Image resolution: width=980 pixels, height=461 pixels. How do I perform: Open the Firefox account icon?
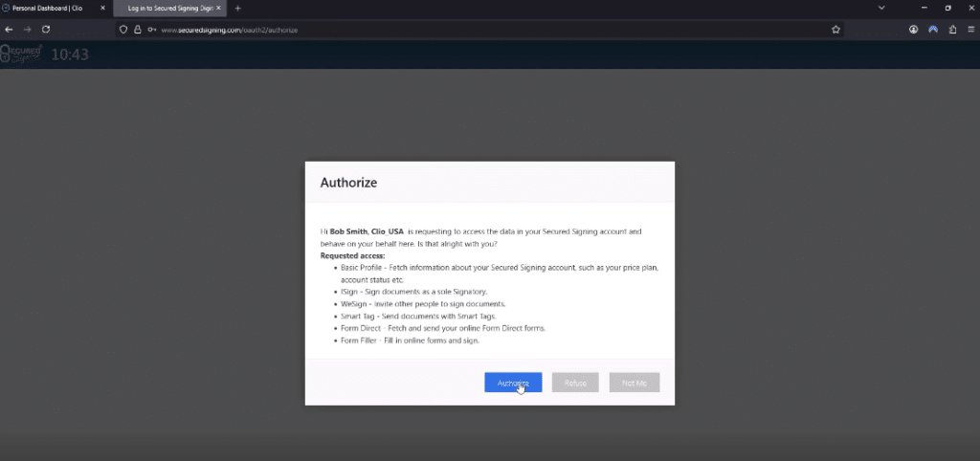(914, 30)
